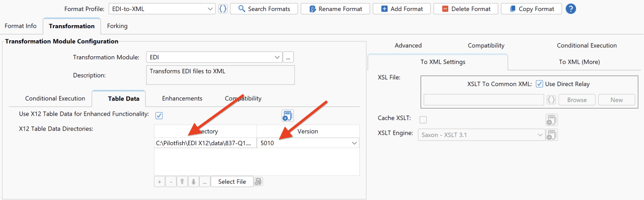Move directory row up with up arrow
Screen dimensions: 644x200
point(182,181)
